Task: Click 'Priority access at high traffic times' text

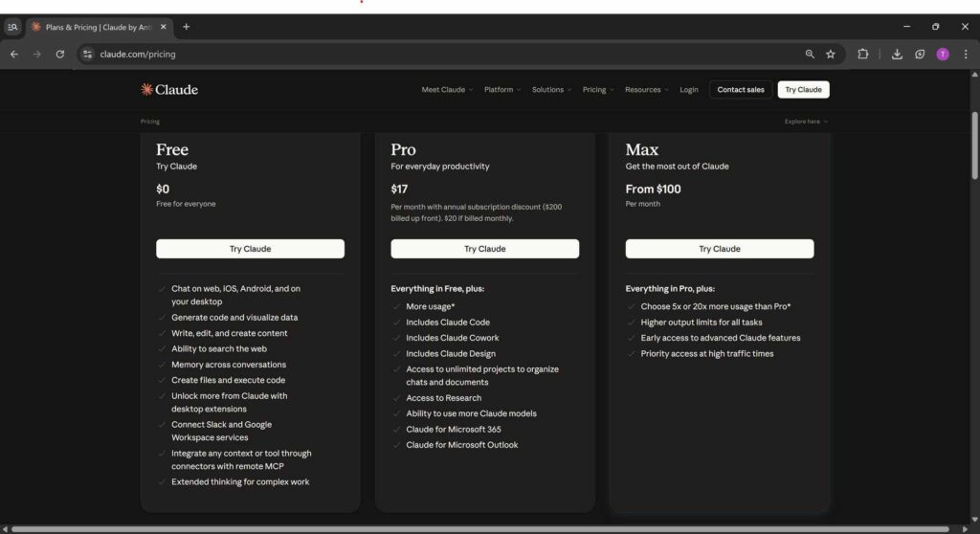Action: click(x=707, y=353)
